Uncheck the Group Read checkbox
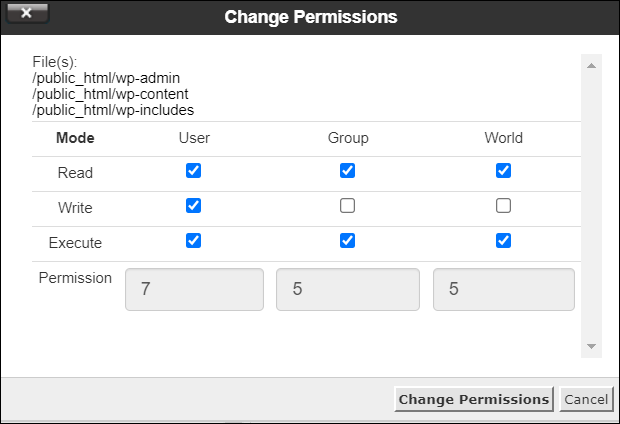The height and width of the screenshot is (424, 620). (347, 171)
